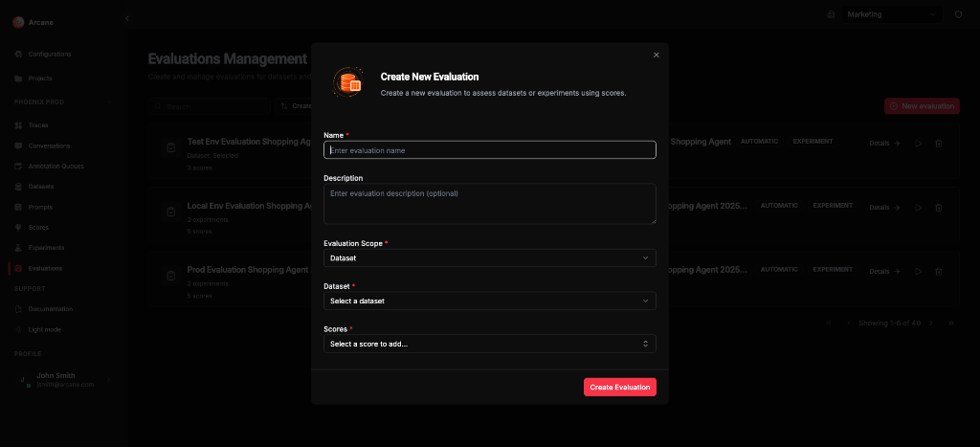The height and width of the screenshot is (447, 980).
Task: Open Details for Prod Evaluation row
Action: [x=884, y=271]
